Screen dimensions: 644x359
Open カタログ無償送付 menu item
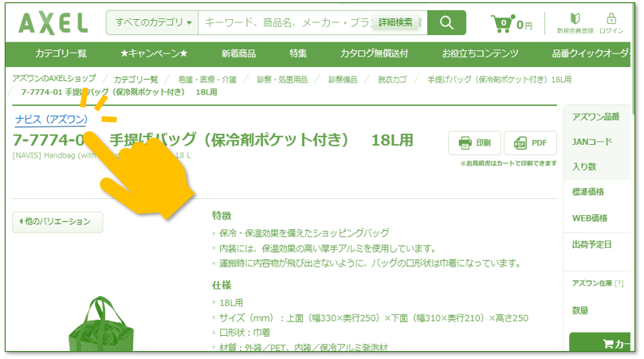pos(374,53)
